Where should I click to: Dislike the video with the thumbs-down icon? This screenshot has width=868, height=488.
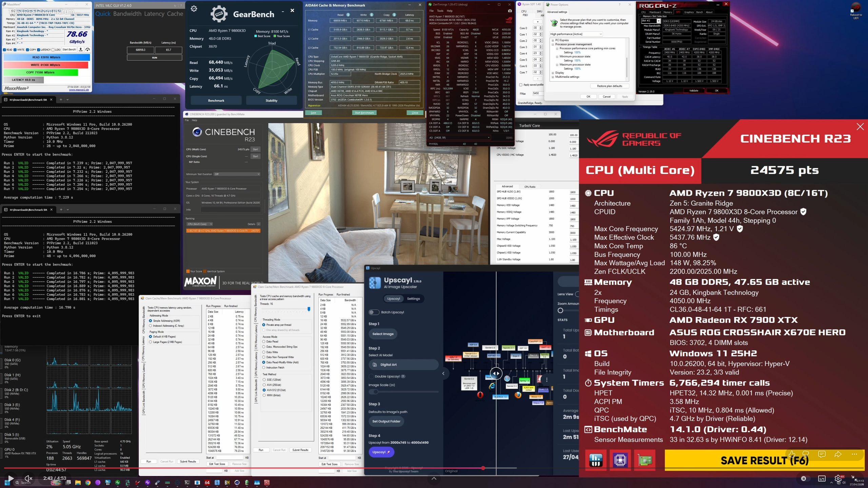(806, 454)
